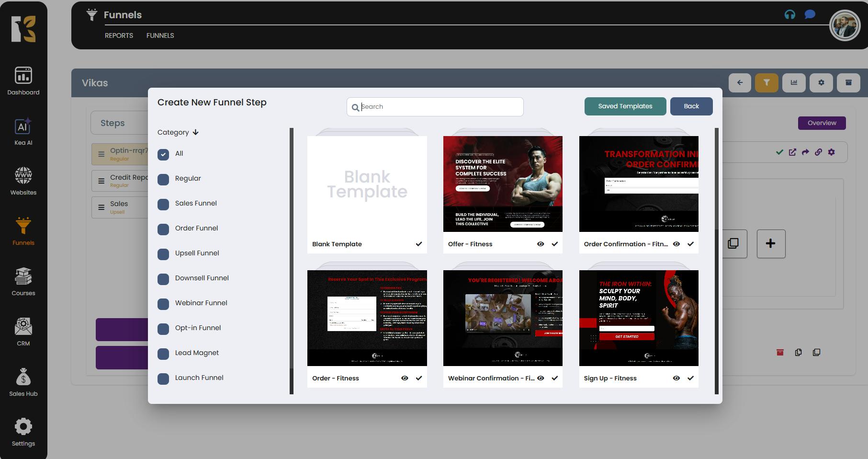Open the chat bubble icon in header

point(810,14)
